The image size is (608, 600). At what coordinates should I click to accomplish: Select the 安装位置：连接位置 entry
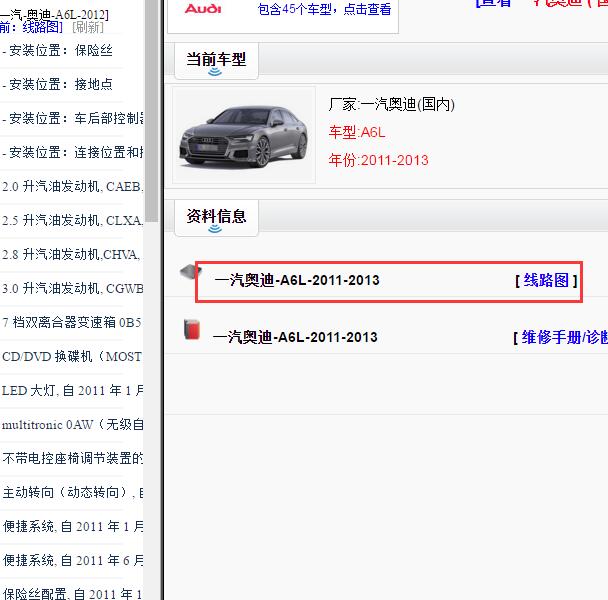[73, 152]
